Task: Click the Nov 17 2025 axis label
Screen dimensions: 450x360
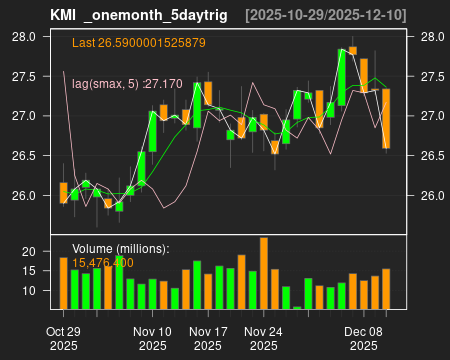Action: tap(208, 339)
